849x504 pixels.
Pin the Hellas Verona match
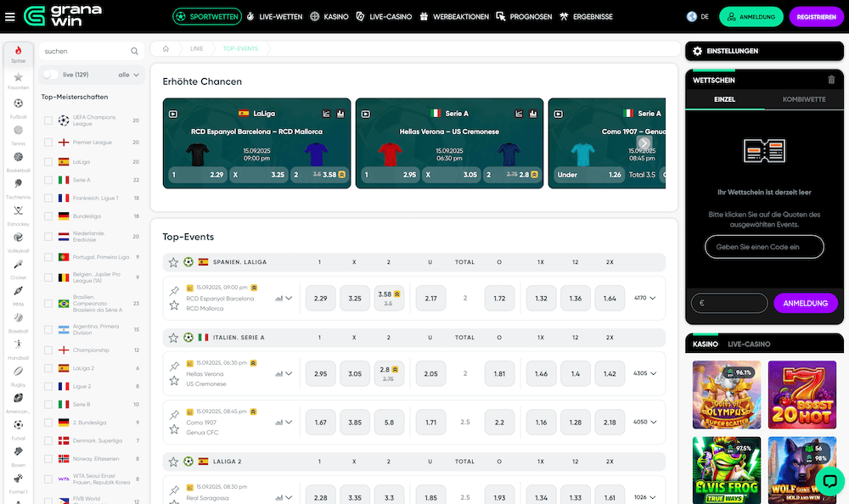pos(174,366)
